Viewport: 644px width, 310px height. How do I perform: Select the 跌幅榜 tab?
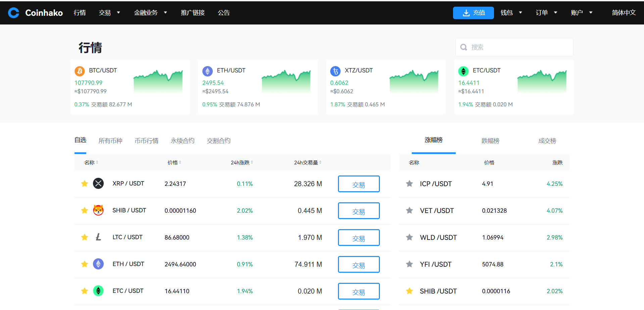(491, 141)
